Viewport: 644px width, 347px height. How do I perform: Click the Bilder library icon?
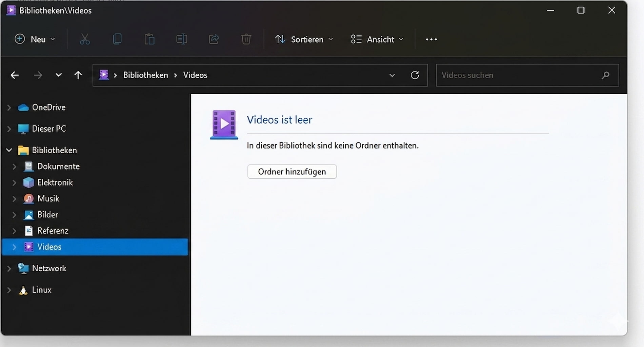(x=28, y=215)
